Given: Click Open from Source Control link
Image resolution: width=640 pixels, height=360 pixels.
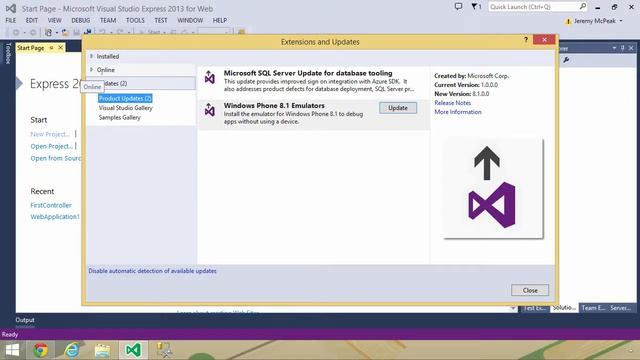Looking at the screenshot, I should click(x=56, y=158).
